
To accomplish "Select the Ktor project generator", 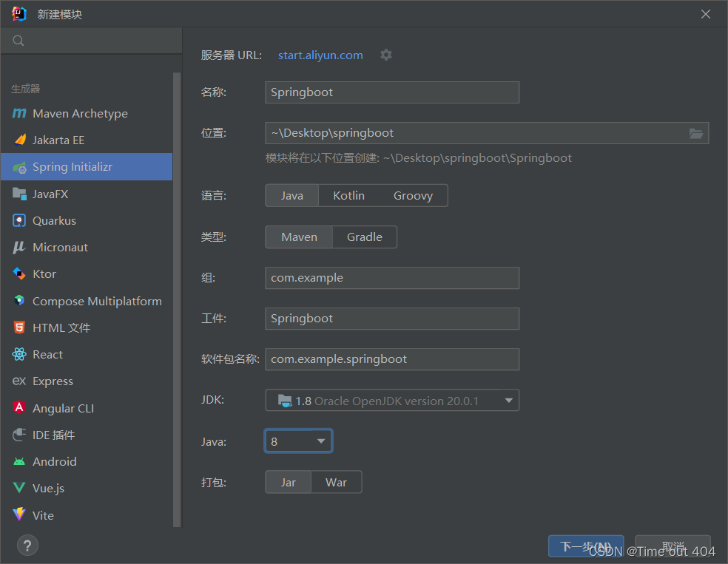I will pyautogui.click(x=44, y=273).
